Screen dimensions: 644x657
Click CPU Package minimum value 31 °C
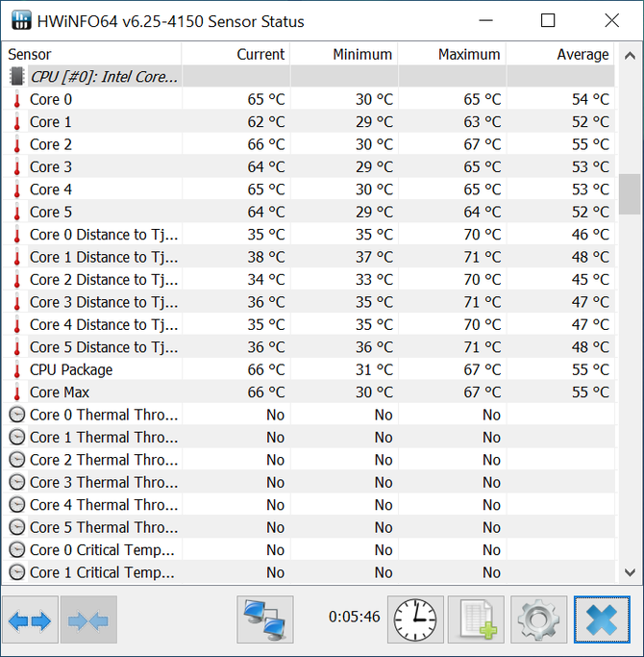coord(374,369)
